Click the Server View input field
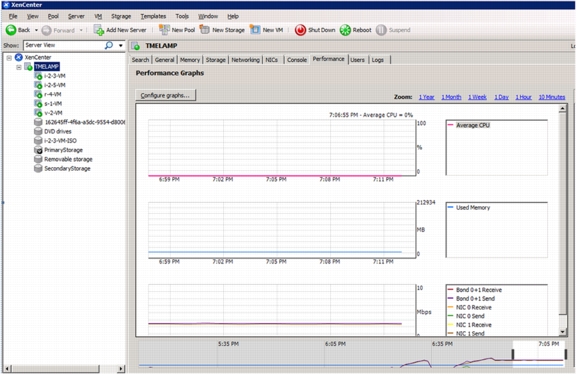 (64, 45)
